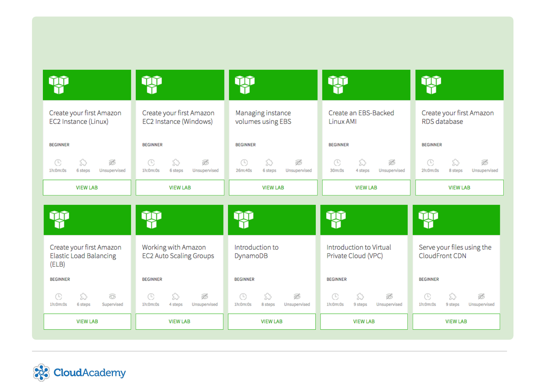This screenshot has height=392, width=539.
Task: Open View Lab for Create your first RDS database
Action: [459, 187]
